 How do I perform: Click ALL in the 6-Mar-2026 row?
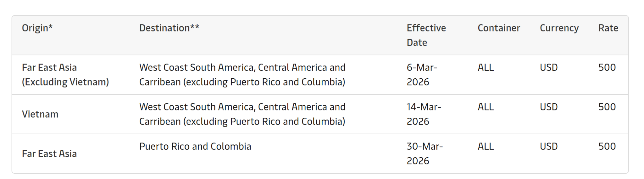[x=486, y=67]
